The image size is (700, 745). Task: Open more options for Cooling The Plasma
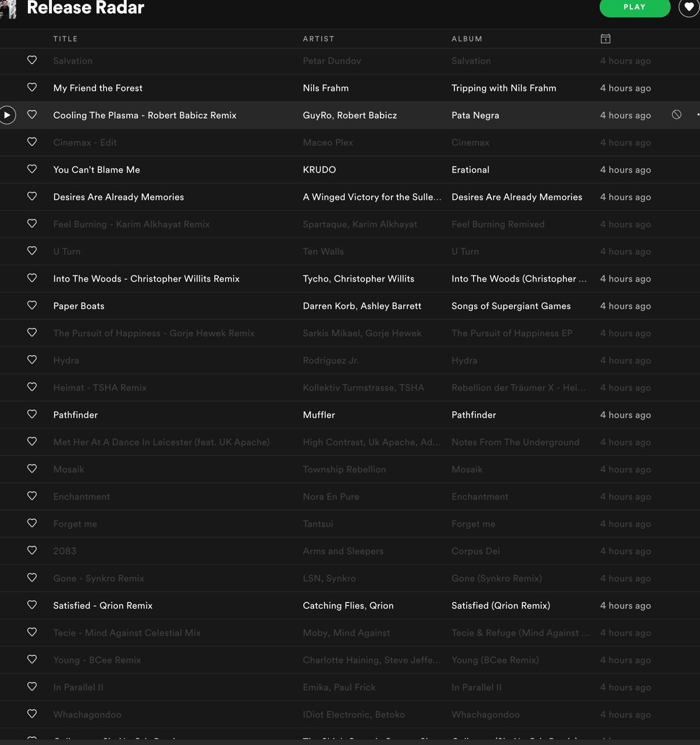coord(697,115)
